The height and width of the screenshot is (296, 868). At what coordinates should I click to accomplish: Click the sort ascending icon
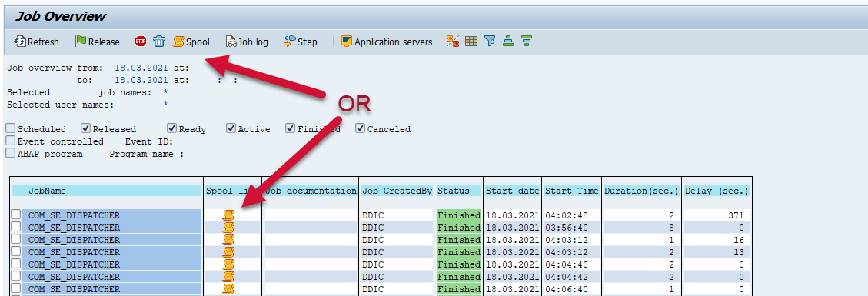click(508, 41)
